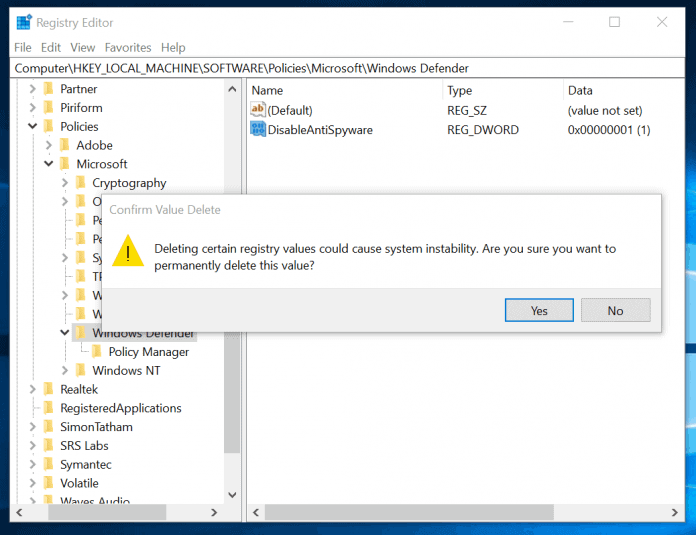Select the RegisteredApplications tree item label

coord(121,408)
